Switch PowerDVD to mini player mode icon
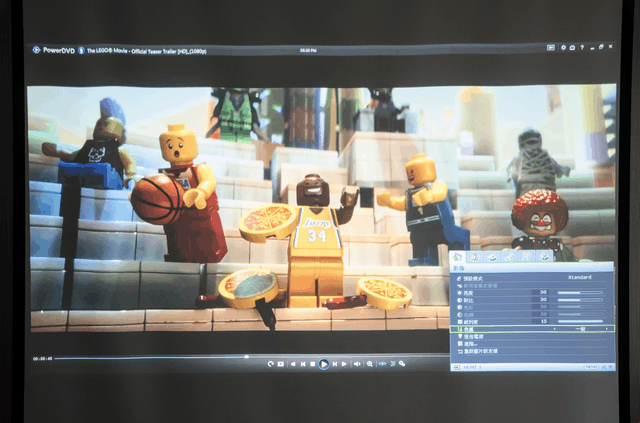 (551, 48)
